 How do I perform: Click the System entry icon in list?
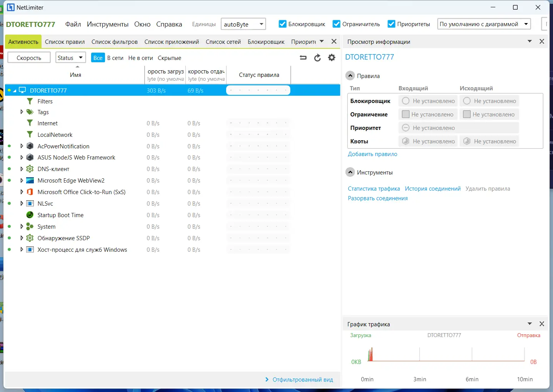[30, 226]
